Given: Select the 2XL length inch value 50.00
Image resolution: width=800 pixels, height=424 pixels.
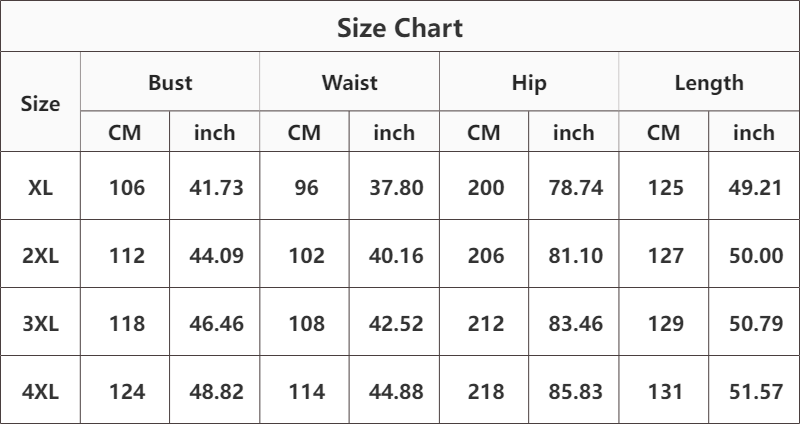Looking at the screenshot, I should [x=756, y=256].
